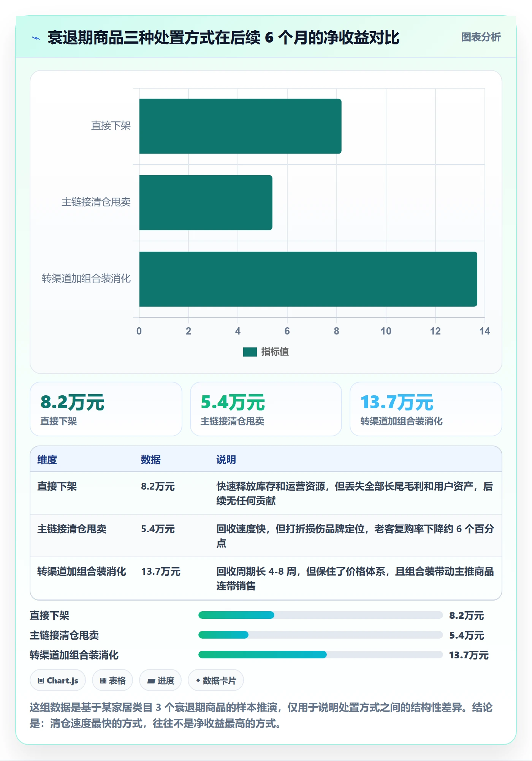532x761 pixels.
Task: Click the 主链接清仓甩卖 axis label in the chart
Action: click(96, 202)
